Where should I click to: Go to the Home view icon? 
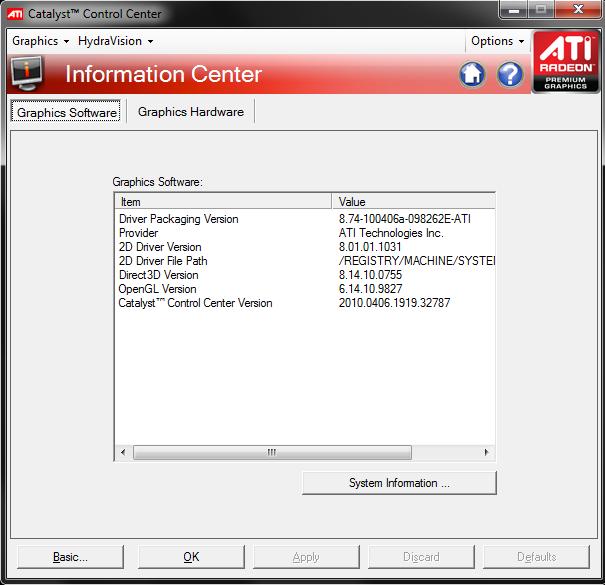[x=471, y=74]
